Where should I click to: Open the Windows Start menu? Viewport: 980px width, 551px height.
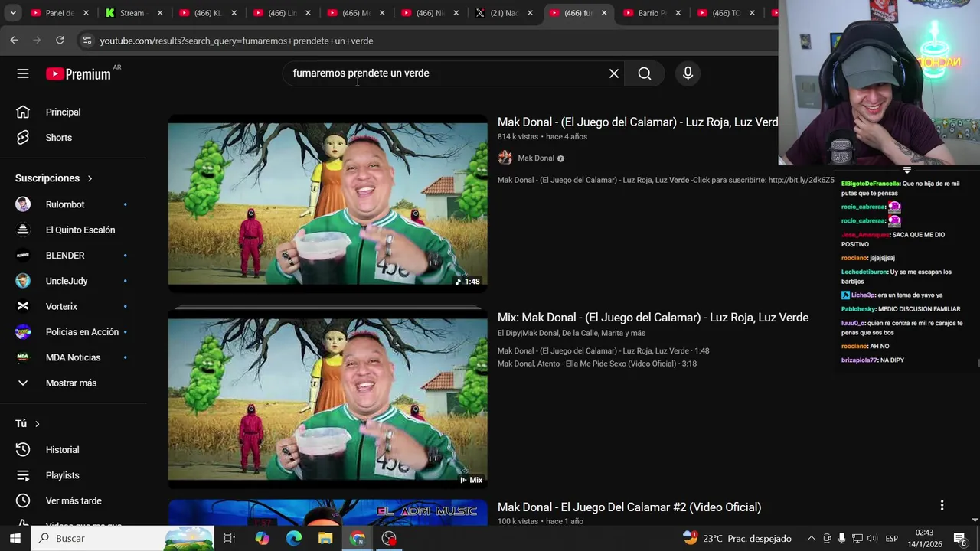tap(15, 538)
